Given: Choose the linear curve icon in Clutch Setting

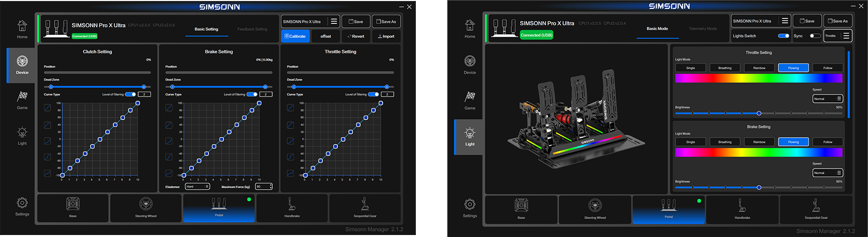Looking at the screenshot, I should (47, 108).
